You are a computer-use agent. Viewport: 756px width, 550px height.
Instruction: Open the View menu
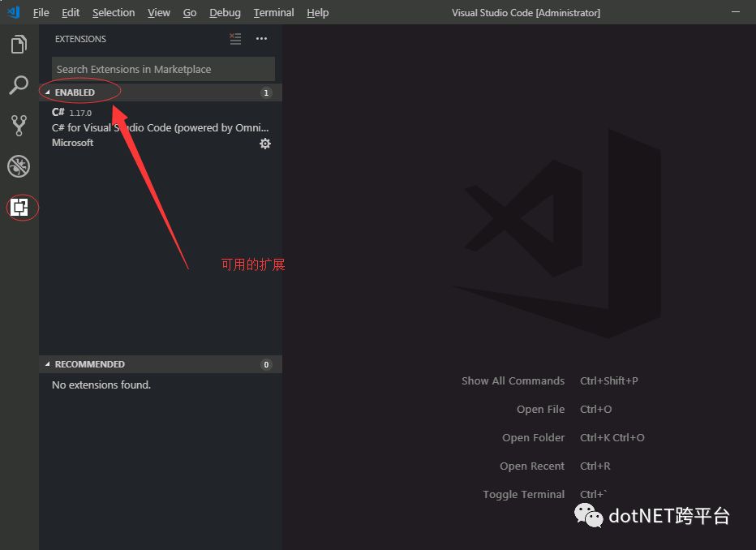(159, 12)
